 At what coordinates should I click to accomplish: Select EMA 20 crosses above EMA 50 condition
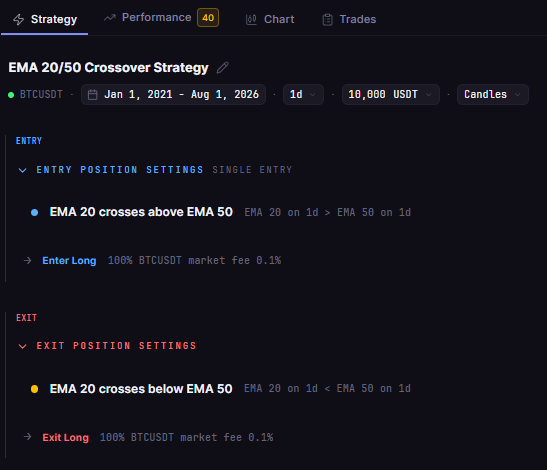(141, 212)
